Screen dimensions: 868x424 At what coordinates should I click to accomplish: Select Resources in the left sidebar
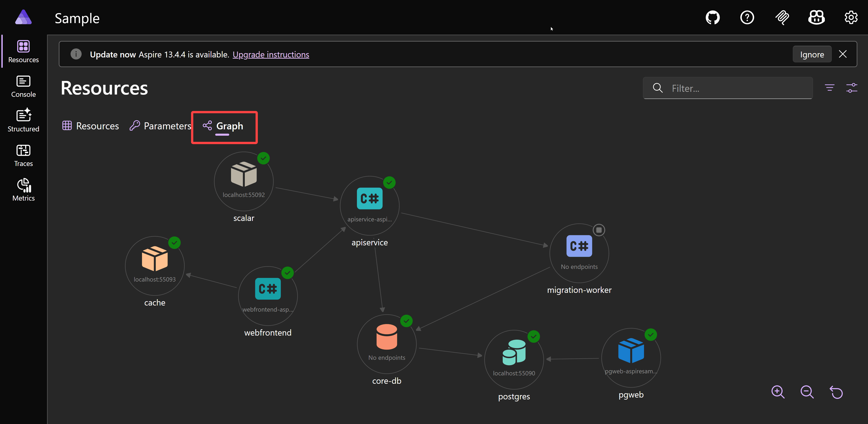coord(24,52)
